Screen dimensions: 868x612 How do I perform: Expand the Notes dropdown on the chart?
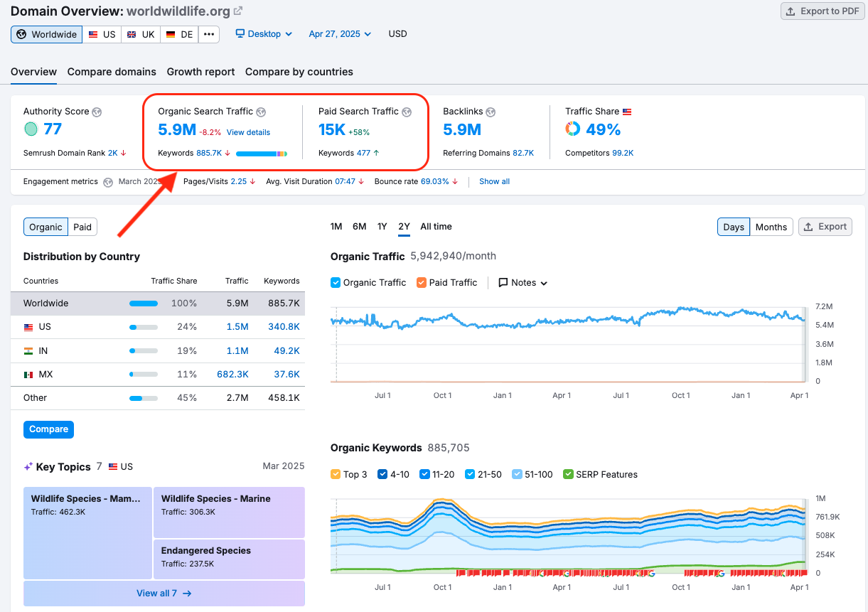[523, 282]
